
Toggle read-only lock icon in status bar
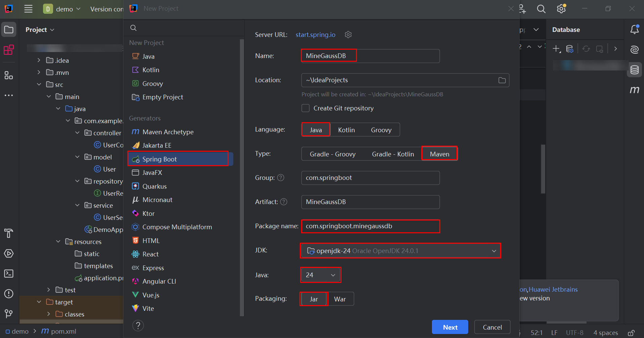tap(631, 333)
